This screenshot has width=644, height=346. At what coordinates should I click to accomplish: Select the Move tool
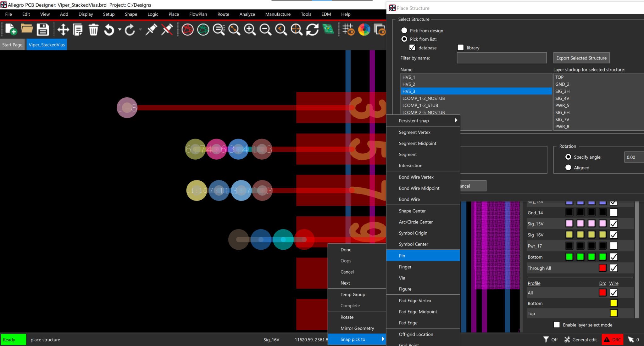click(63, 29)
